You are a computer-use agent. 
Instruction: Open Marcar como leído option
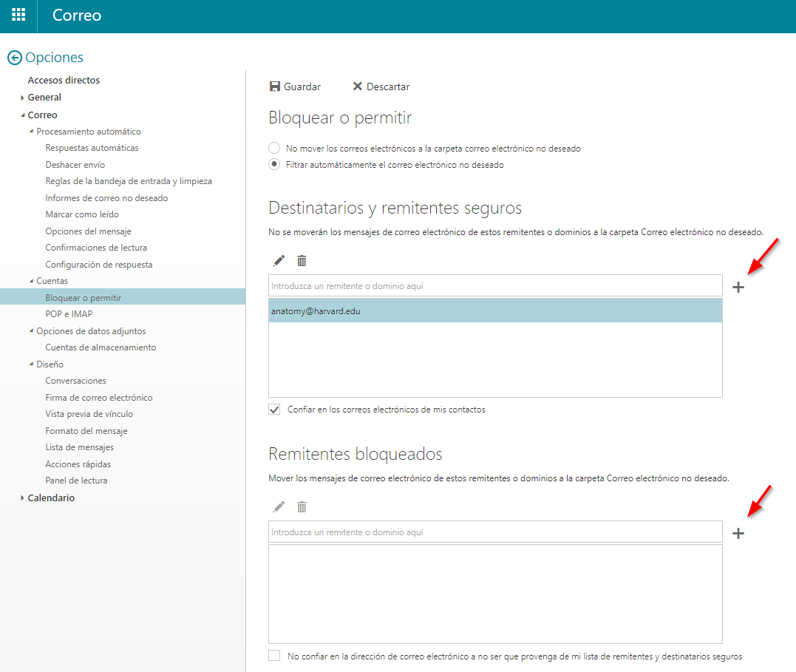click(82, 214)
